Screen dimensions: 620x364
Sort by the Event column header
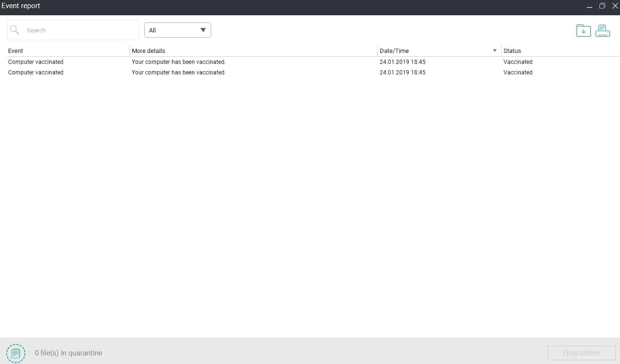click(x=15, y=51)
